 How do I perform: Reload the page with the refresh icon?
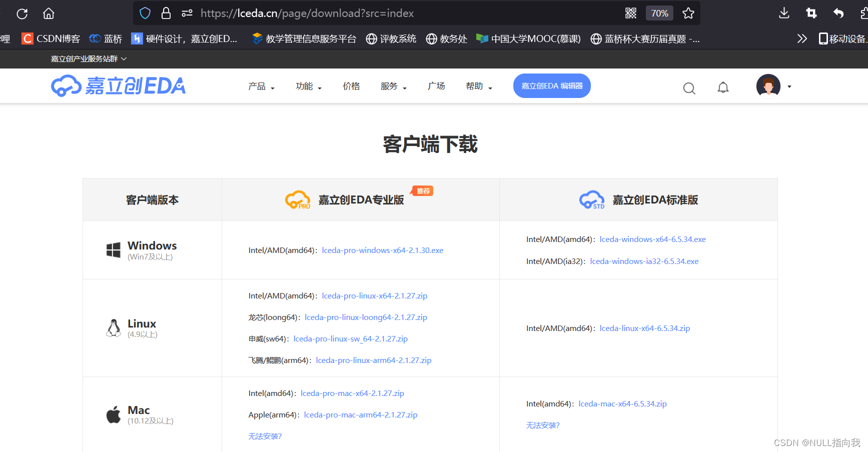coord(22,13)
